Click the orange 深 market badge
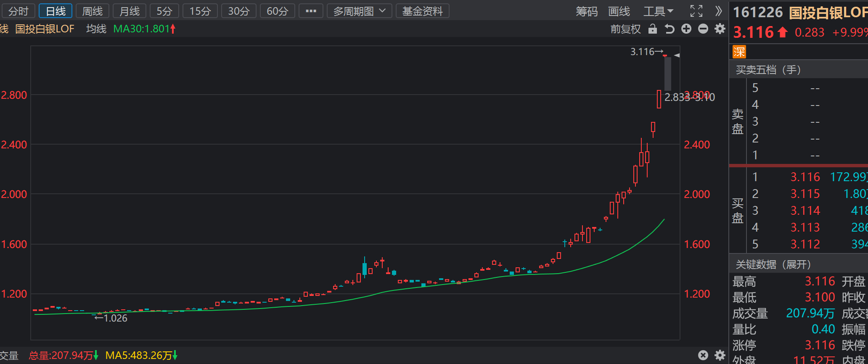Screen dimensions: 868x364 coord(739,52)
